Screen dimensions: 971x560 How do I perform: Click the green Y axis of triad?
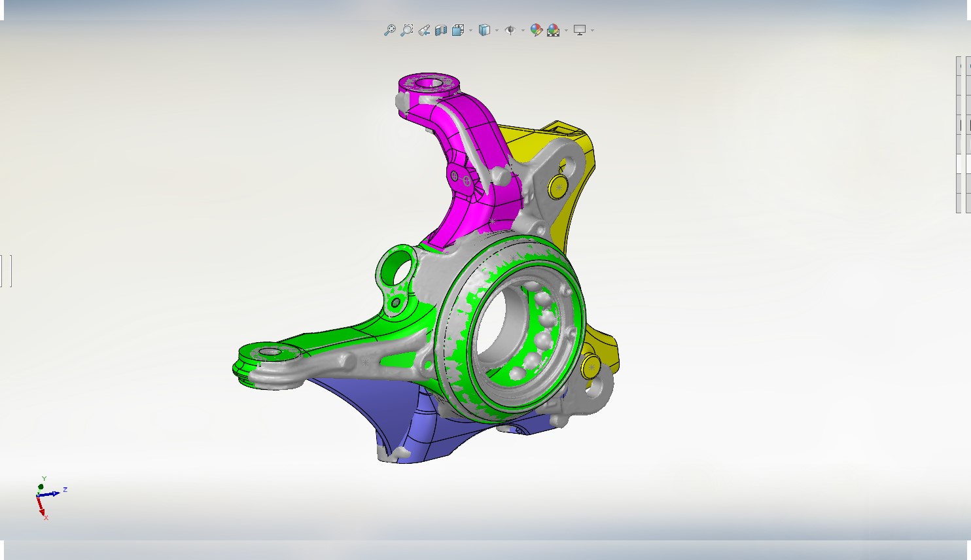(x=41, y=486)
